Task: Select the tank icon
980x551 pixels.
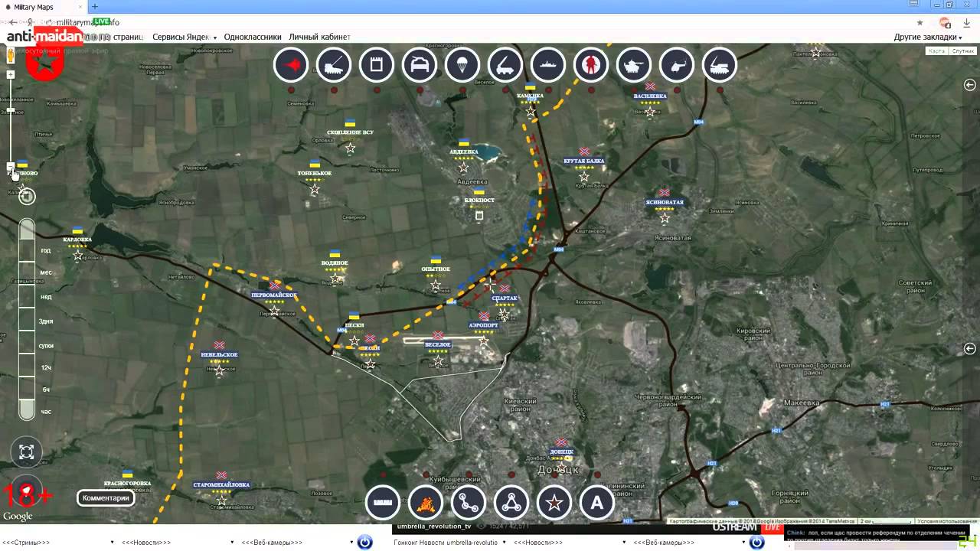Action: point(634,66)
